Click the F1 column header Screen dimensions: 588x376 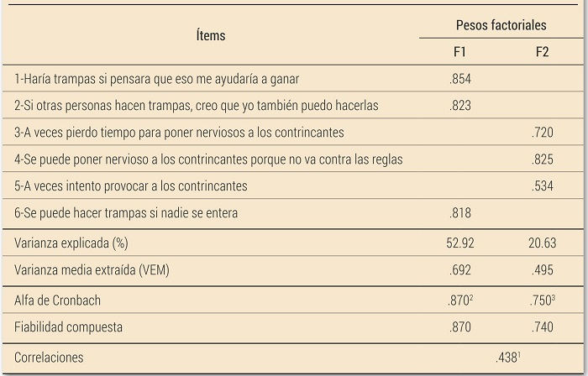[460, 52]
